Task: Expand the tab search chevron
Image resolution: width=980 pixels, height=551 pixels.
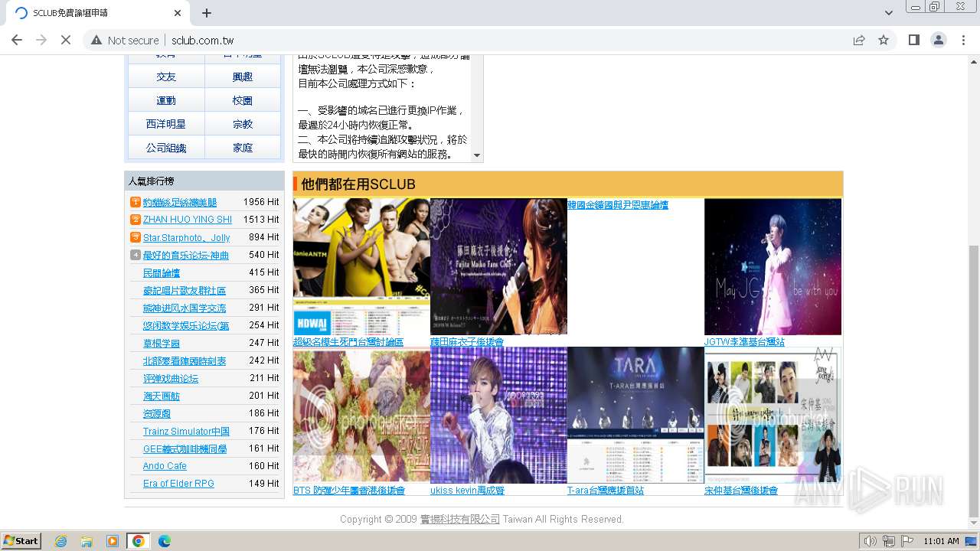Action: coord(888,13)
